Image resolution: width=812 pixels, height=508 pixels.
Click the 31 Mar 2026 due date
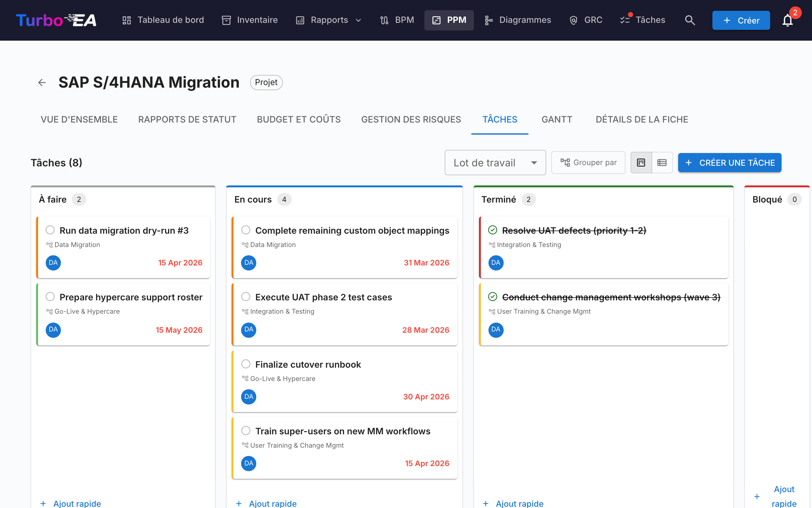pyautogui.click(x=427, y=263)
